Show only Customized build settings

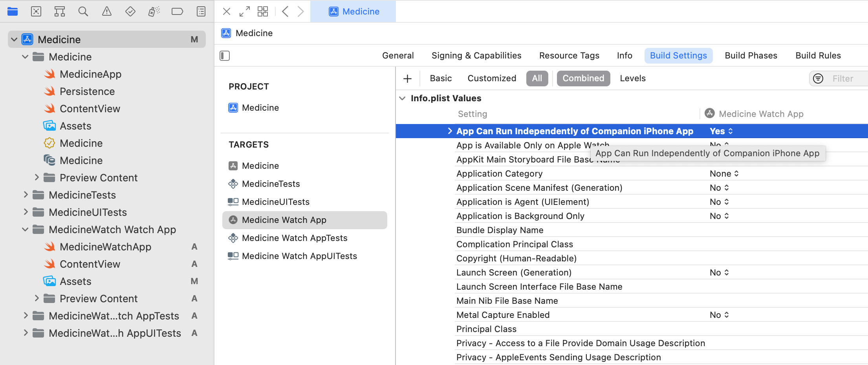(x=491, y=78)
